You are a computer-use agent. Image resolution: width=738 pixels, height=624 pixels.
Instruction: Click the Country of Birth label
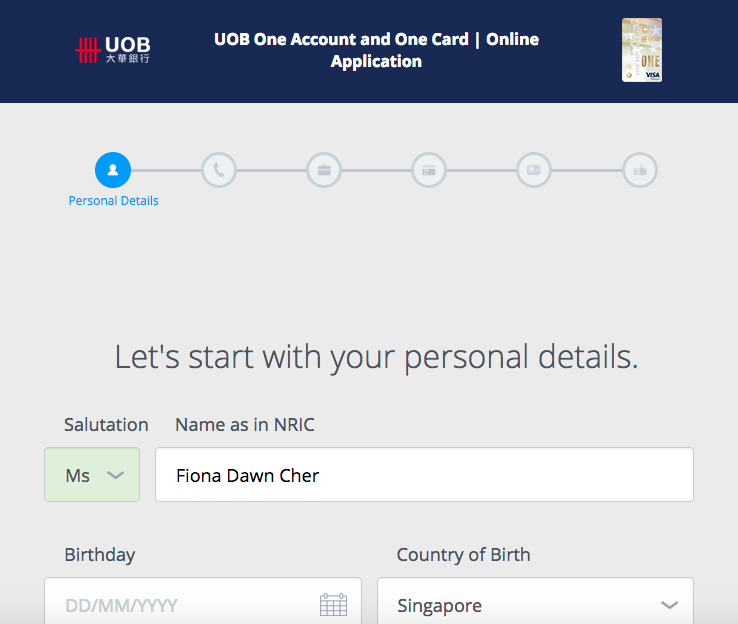[x=463, y=555]
